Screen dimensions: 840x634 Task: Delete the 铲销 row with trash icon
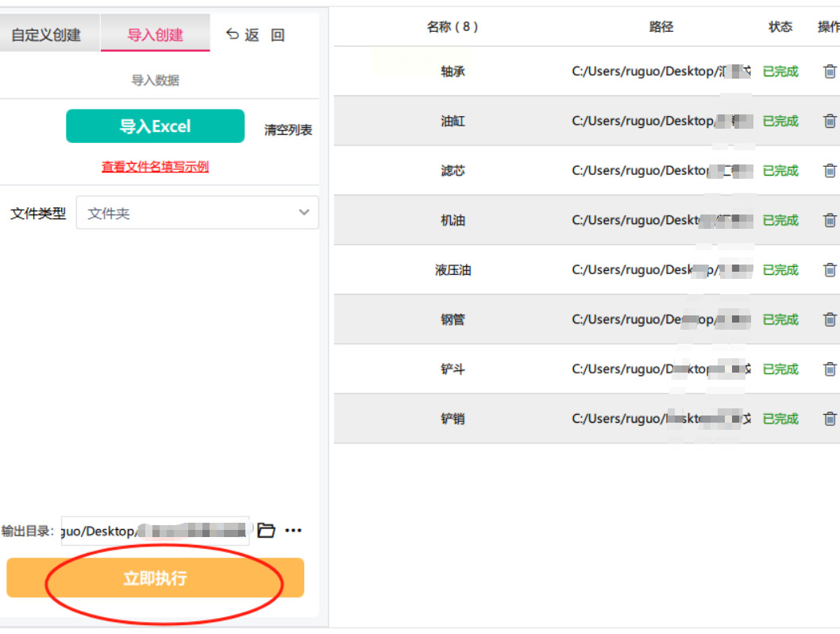tap(830, 419)
